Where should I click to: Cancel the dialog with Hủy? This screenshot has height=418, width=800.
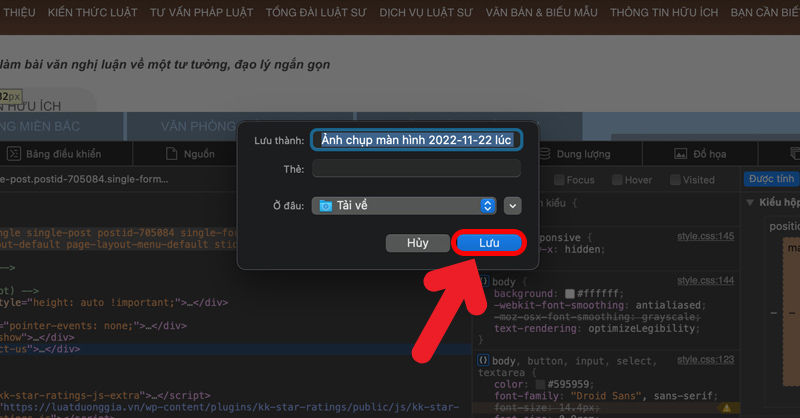[417, 243]
